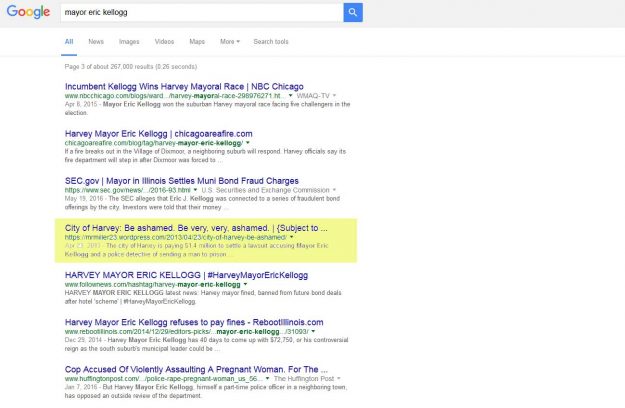This screenshot has width=625, height=408.
Task: Open Cop Accused Of Violently Assaulting result
Action: click(x=196, y=369)
